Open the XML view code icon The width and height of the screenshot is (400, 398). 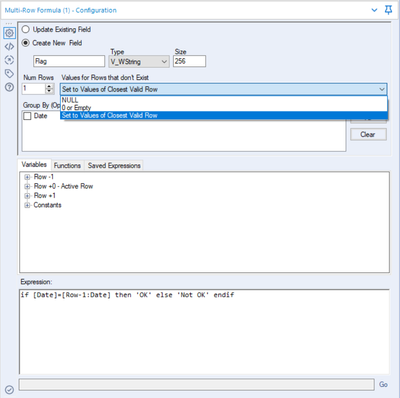tap(9, 46)
